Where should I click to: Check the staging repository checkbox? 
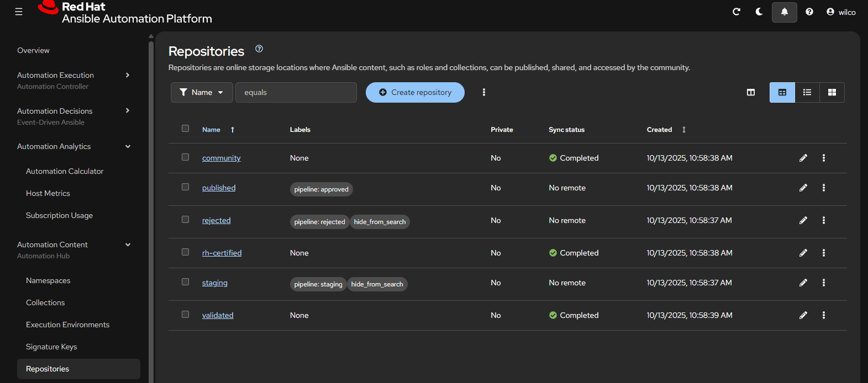point(186,282)
